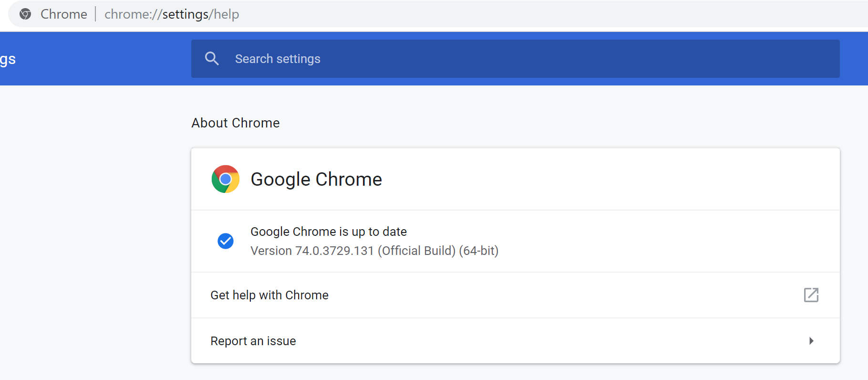Open the external link icon for Chrome help
Screen dimensions: 868x380
click(x=811, y=295)
